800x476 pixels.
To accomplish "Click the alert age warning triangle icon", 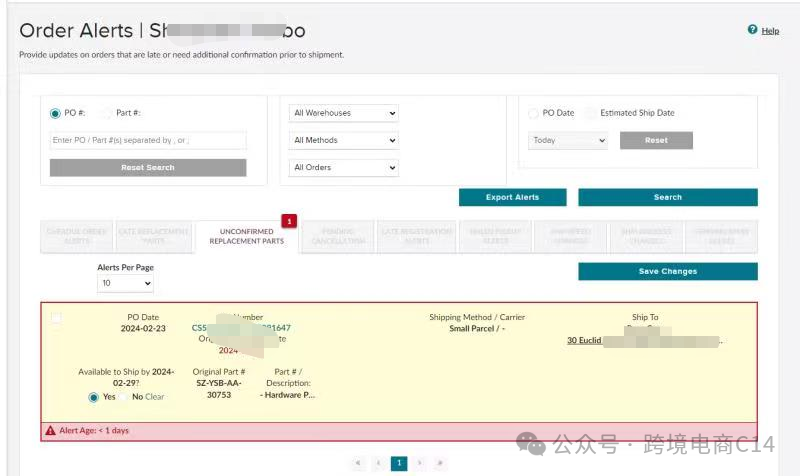I will [x=50, y=431].
